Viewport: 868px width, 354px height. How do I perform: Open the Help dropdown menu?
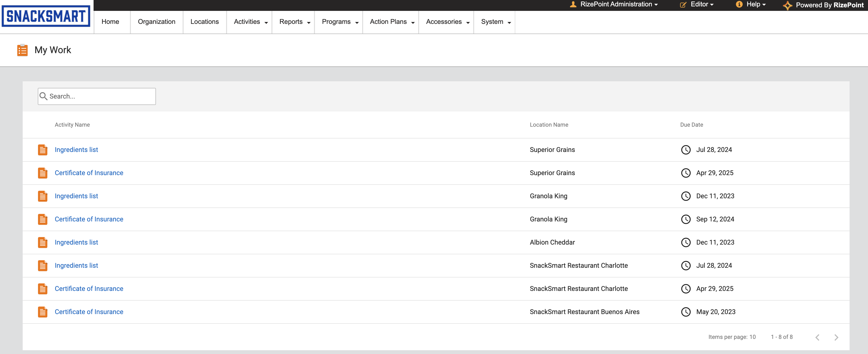click(x=751, y=4)
